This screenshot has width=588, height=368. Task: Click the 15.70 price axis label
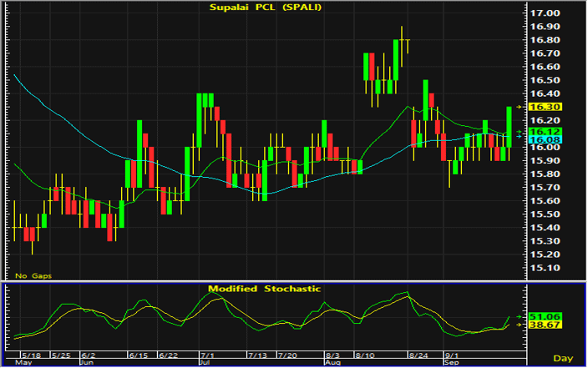click(545, 188)
